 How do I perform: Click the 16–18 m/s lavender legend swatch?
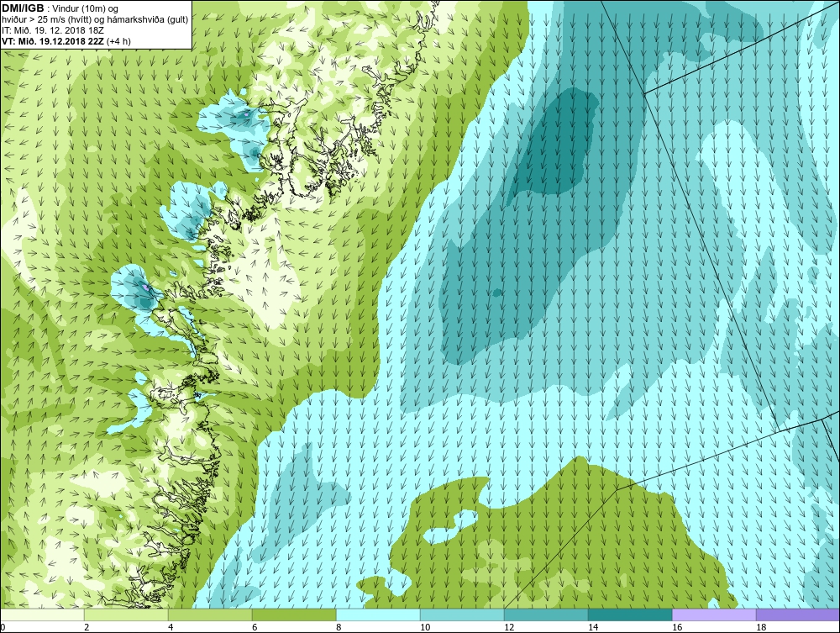pos(714,615)
